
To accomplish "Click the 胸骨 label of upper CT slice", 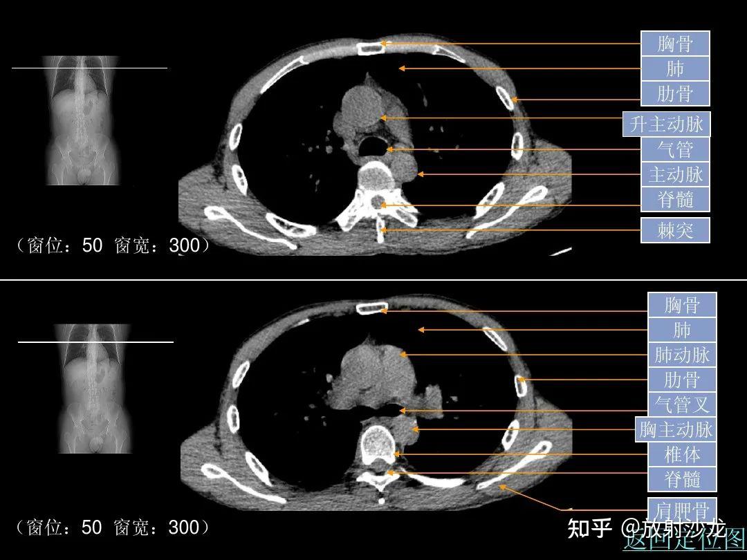I will (x=675, y=44).
